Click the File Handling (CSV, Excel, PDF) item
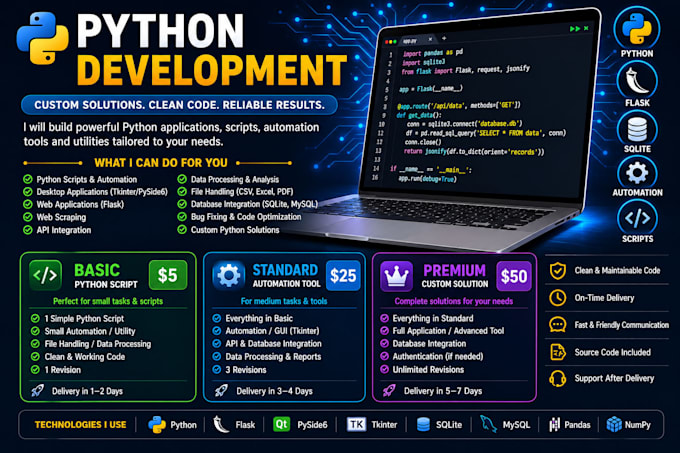The width and height of the screenshot is (680, 453). (x=242, y=192)
